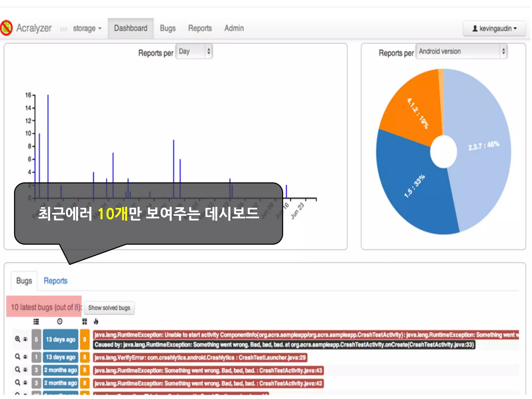This screenshot has height=399, width=532.
Task: Open Bugs in the top navigation
Action: point(168,28)
